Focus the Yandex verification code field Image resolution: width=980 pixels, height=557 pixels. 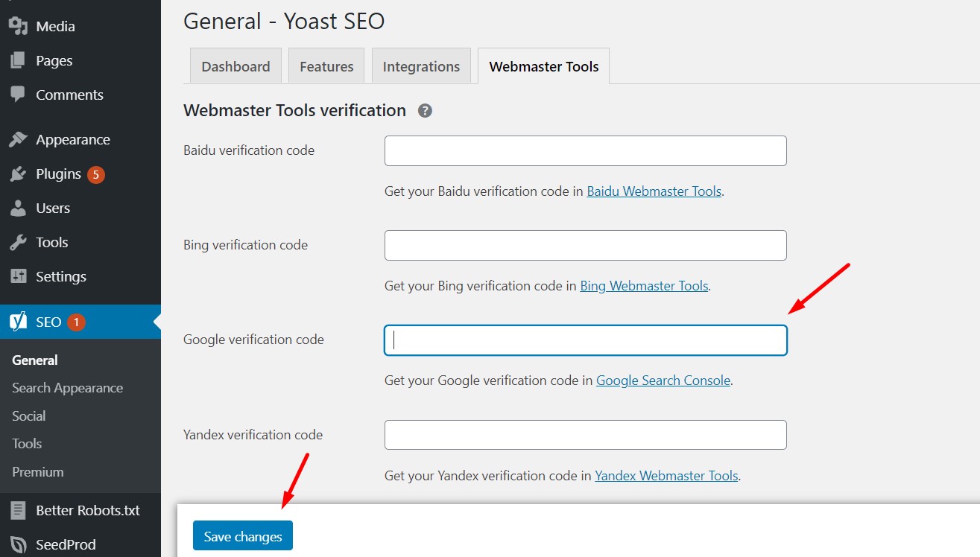[586, 435]
